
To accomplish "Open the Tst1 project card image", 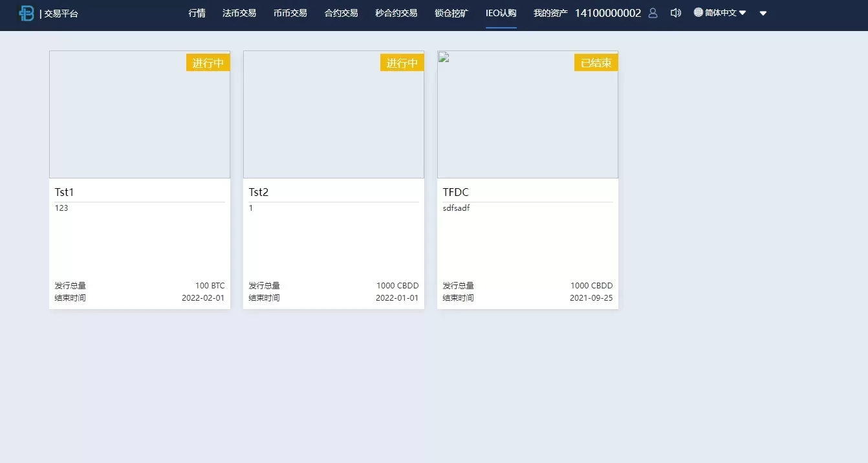I will click(140, 114).
